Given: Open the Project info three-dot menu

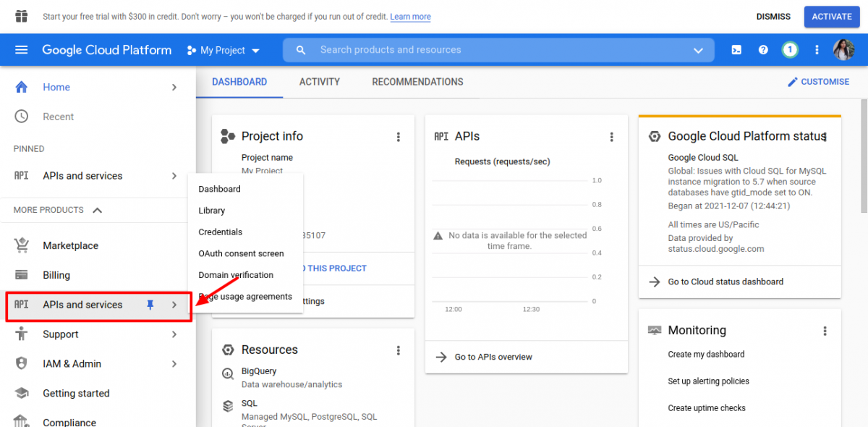Looking at the screenshot, I should [x=399, y=136].
